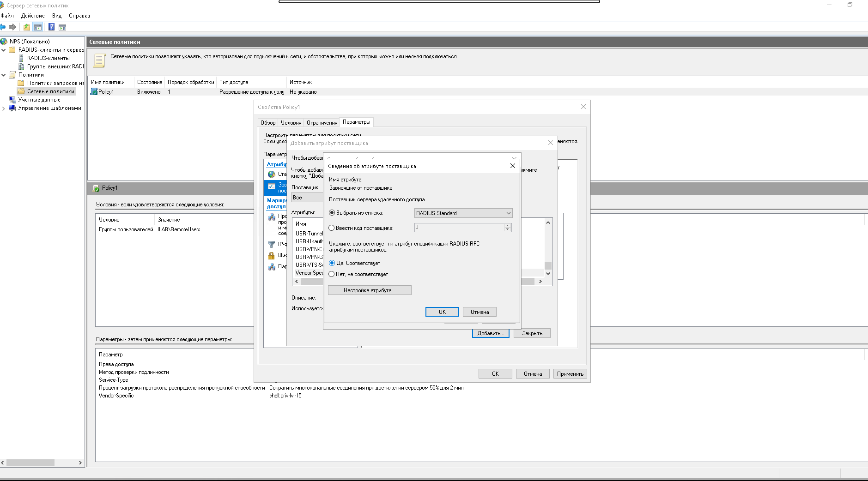The image size is (868, 481).
Task: Click the attribute list scroll-right arrow
Action: (540, 281)
